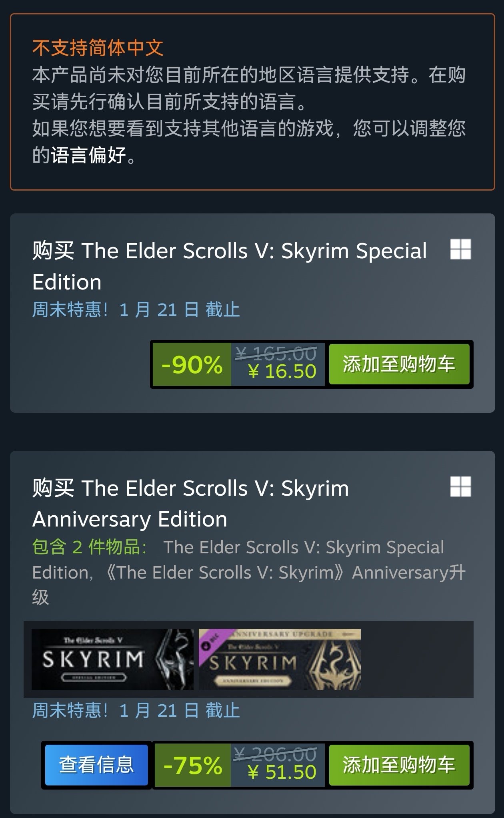This screenshot has width=504, height=818.
Task: Click the Anniversary Edition weekend deal notice
Action: 136,711
